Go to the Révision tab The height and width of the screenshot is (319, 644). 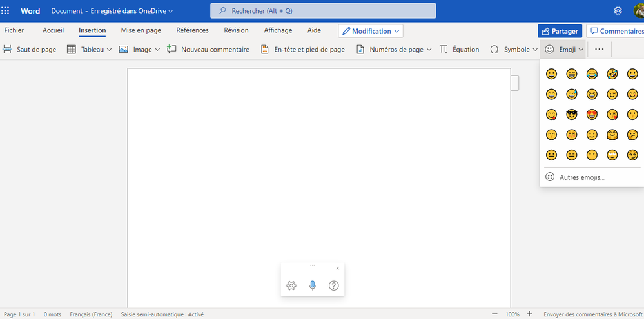[x=236, y=30]
